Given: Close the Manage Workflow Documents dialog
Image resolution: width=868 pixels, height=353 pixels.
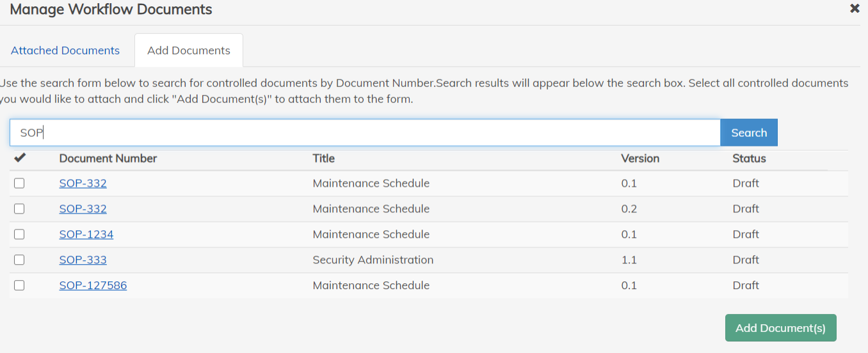Looking at the screenshot, I should (x=854, y=8).
